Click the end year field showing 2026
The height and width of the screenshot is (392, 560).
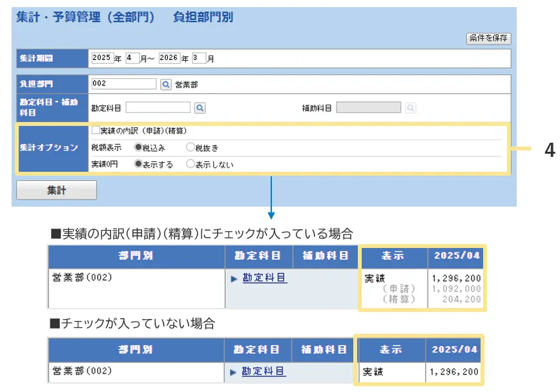click(x=169, y=58)
